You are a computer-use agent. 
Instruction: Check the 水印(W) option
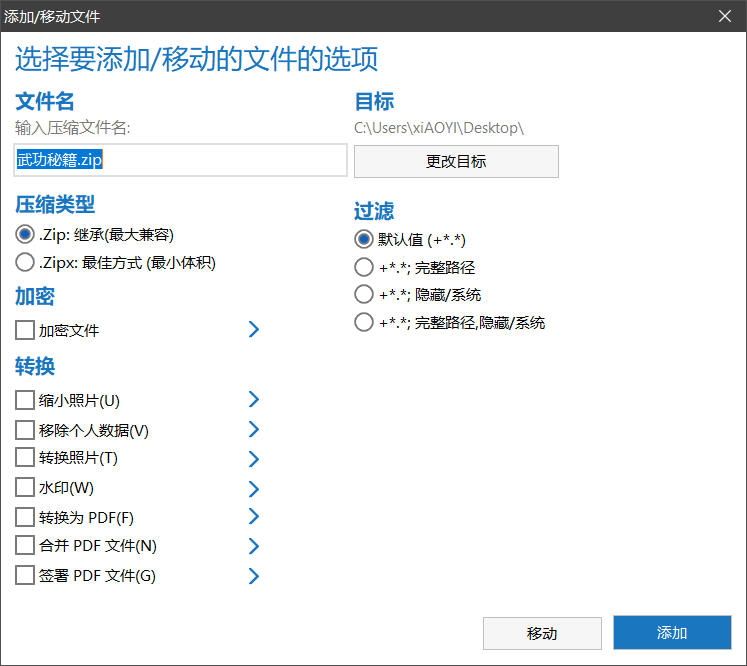point(25,488)
